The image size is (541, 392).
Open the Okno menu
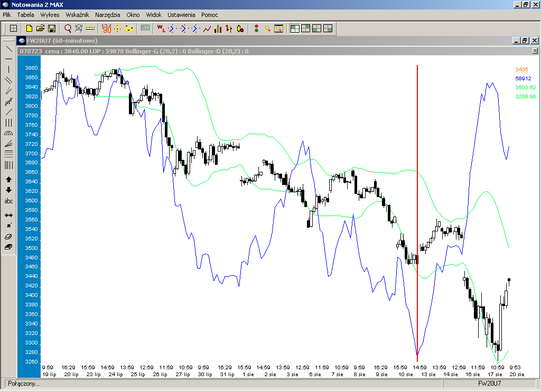[x=133, y=15]
